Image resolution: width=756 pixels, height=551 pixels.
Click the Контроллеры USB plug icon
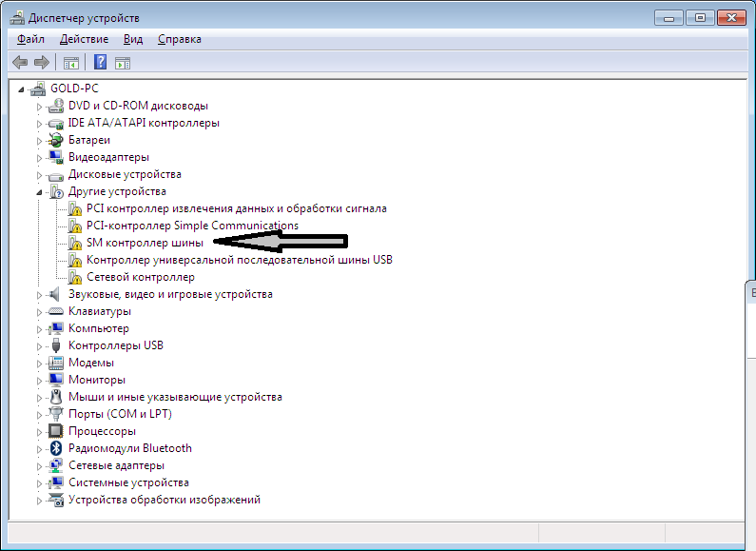coord(56,345)
